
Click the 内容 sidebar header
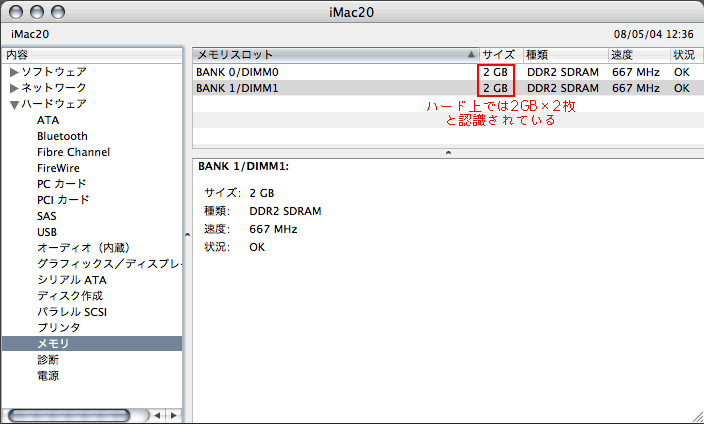click(92, 55)
